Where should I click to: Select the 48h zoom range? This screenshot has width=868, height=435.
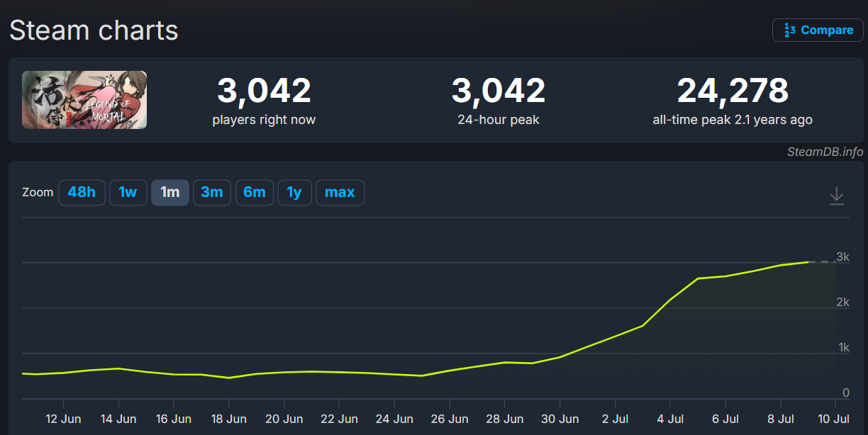(82, 192)
